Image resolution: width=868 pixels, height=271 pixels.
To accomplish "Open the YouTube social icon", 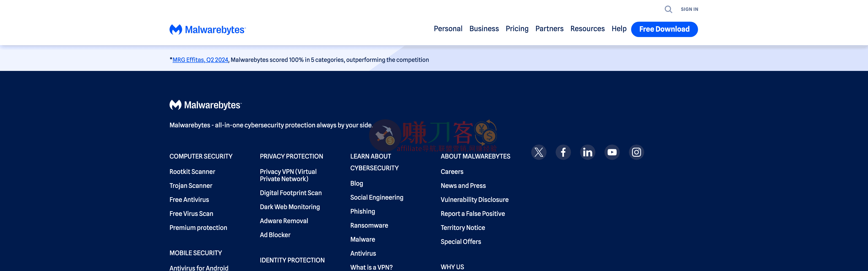I will click(612, 152).
